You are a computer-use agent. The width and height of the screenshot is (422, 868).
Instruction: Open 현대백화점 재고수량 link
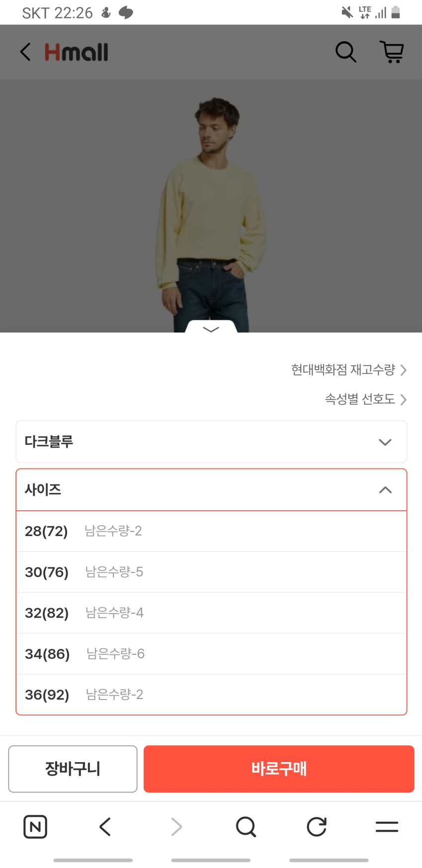(x=348, y=370)
